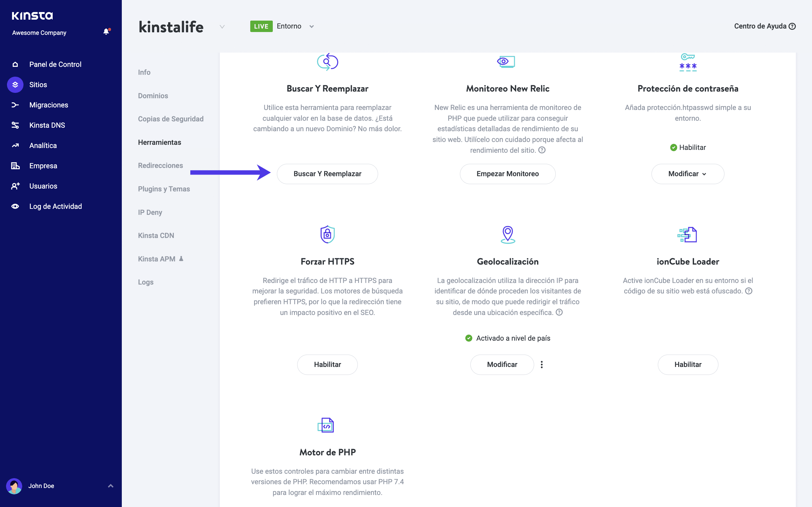Click the New Relic info question icon
This screenshot has height=507, width=812.
(x=542, y=150)
